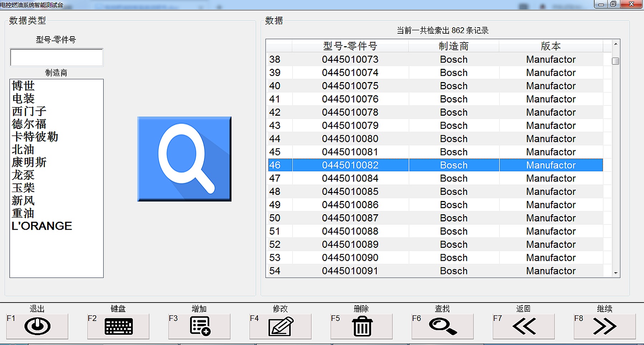Select part number 0445010081
Screen dimensions: 644x345
click(350, 152)
